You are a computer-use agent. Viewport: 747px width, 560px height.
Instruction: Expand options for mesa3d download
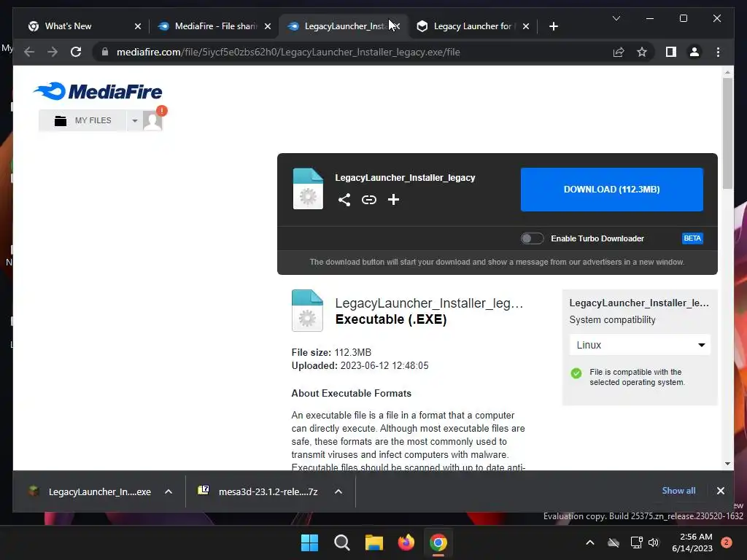(338, 491)
